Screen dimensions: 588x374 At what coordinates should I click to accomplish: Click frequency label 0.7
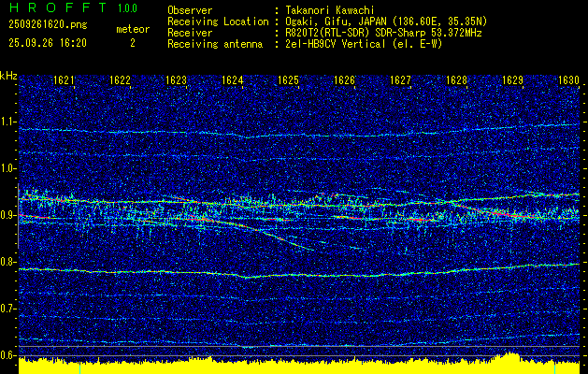(x=7, y=309)
